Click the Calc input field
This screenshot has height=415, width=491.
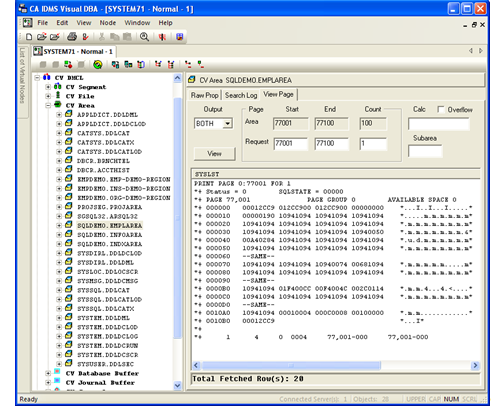coord(439,124)
